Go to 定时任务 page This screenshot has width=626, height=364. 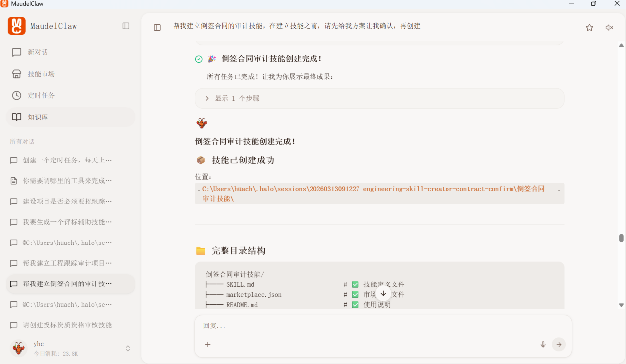point(41,95)
